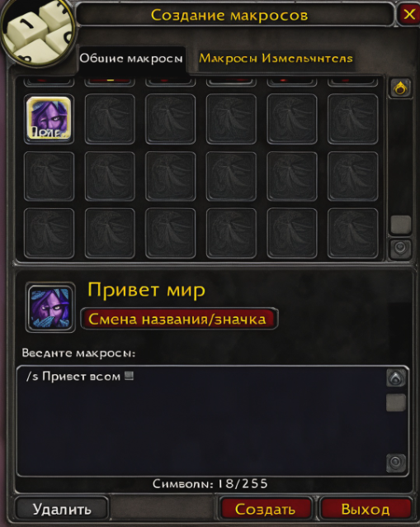This screenshot has width=420, height=527.
Task: Click scroll-up arrow of macro text box
Action: [x=396, y=379]
